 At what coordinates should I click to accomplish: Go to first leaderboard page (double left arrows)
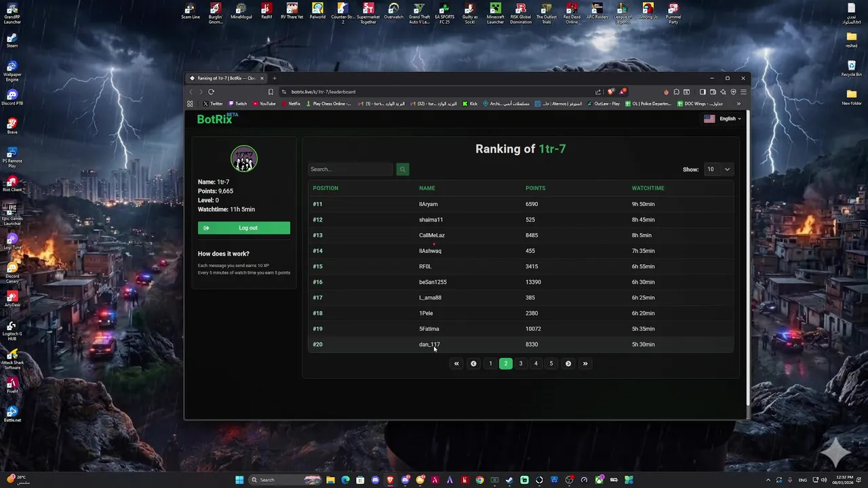tap(456, 364)
